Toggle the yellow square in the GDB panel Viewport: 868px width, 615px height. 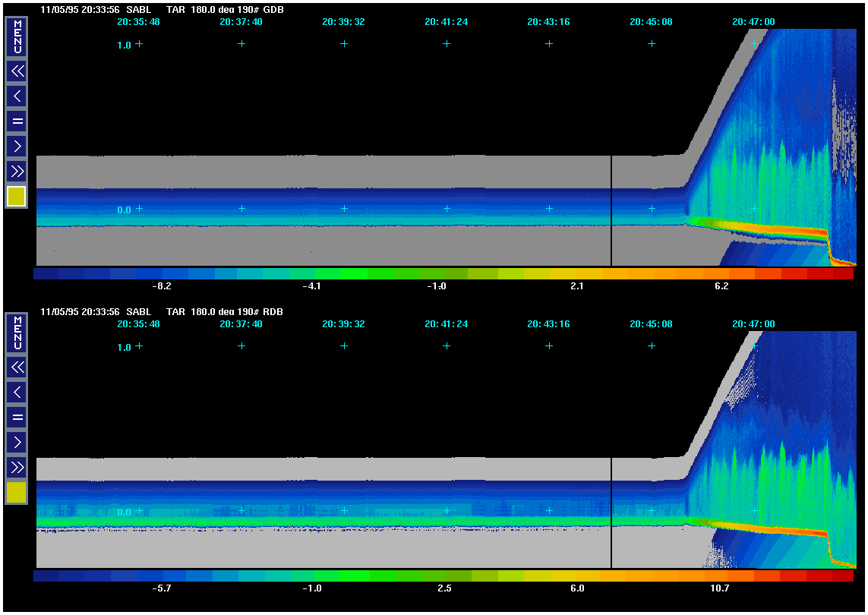[x=17, y=197]
